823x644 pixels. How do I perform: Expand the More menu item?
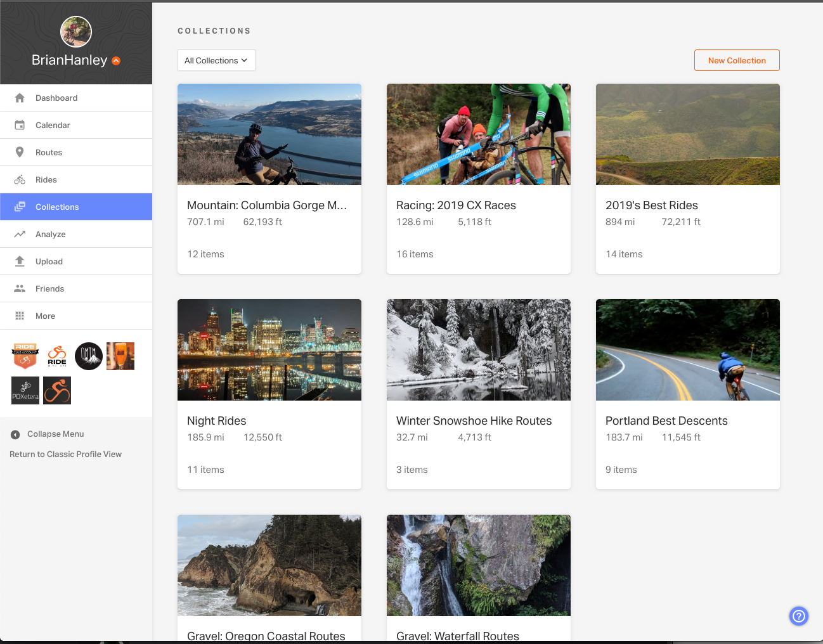[x=76, y=316]
